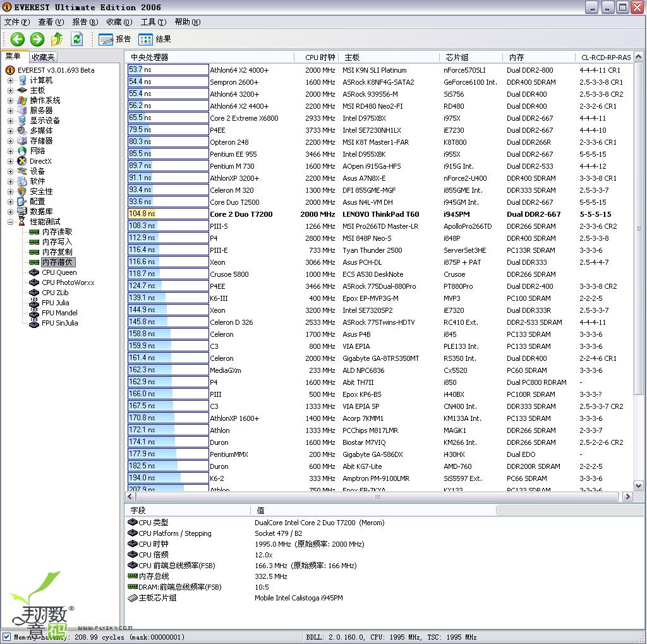Expand the 操作系统 tree node
The image size is (647, 644).
tap(10, 100)
